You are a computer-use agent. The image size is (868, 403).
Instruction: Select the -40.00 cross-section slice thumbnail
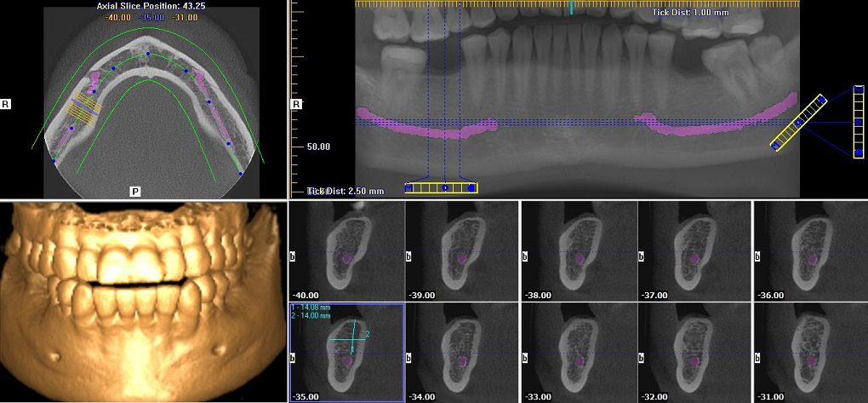point(347,251)
